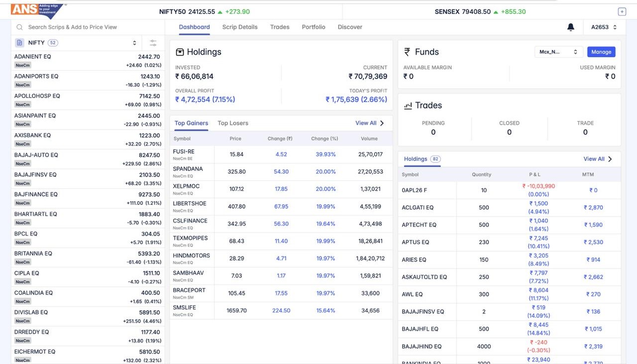Select the Holdings 82 tab
Image resolution: width=637 pixels, height=364 pixels.
click(x=422, y=159)
